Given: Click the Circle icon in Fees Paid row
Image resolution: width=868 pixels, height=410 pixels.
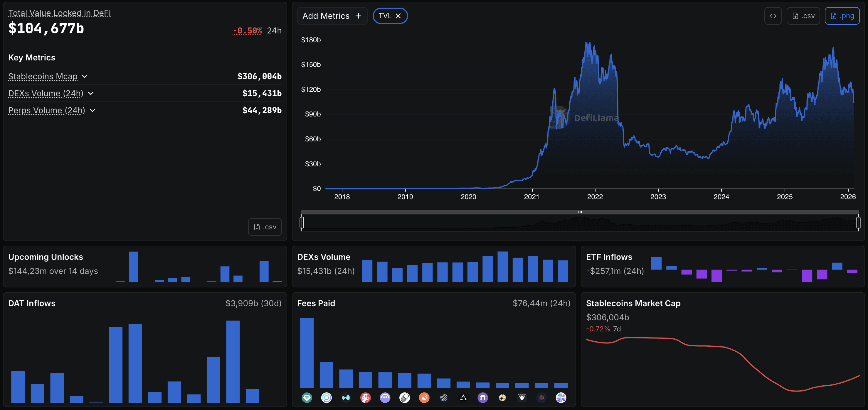Looking at the screenshot, I should tap(327, 398).
